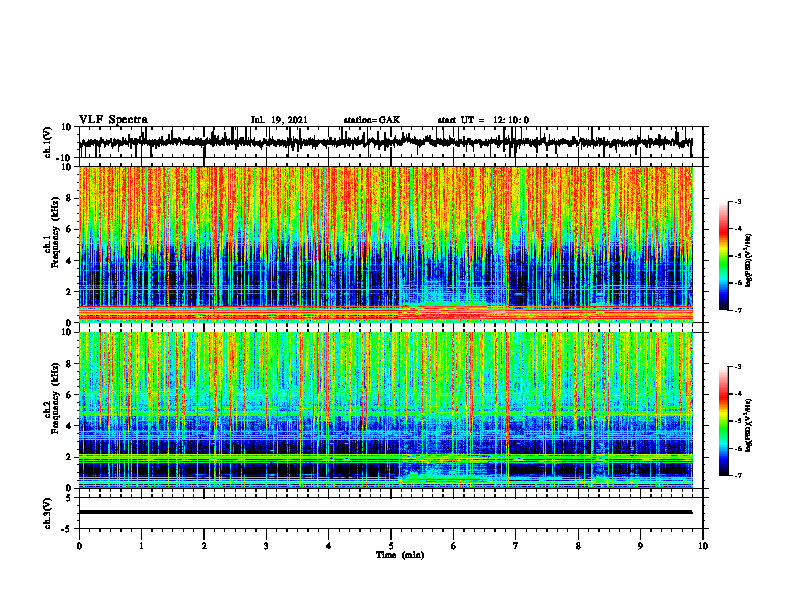Click the date text 'Jul 19, 2021'

tap(279, 120)
